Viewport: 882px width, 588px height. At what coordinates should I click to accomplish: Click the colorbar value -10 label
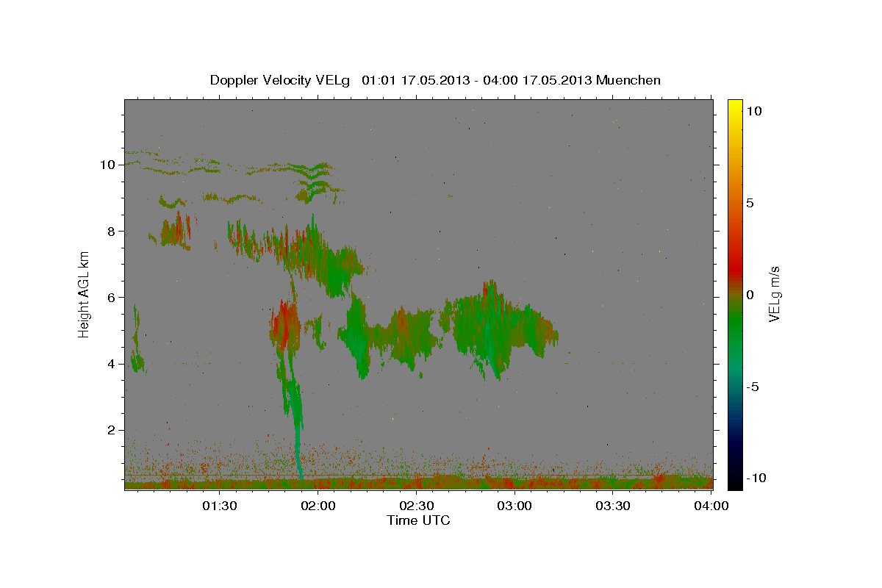[x=756, y=478]
